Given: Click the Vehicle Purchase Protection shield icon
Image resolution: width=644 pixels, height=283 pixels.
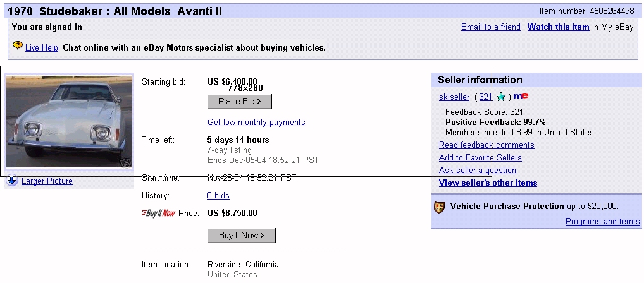Looking at the screenshot, I should tap(440, 207).
